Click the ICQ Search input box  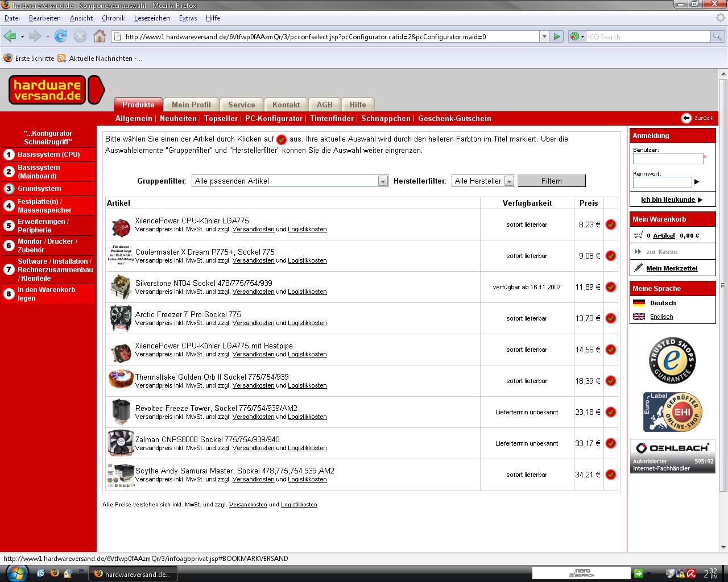click(x=649, y=36)
